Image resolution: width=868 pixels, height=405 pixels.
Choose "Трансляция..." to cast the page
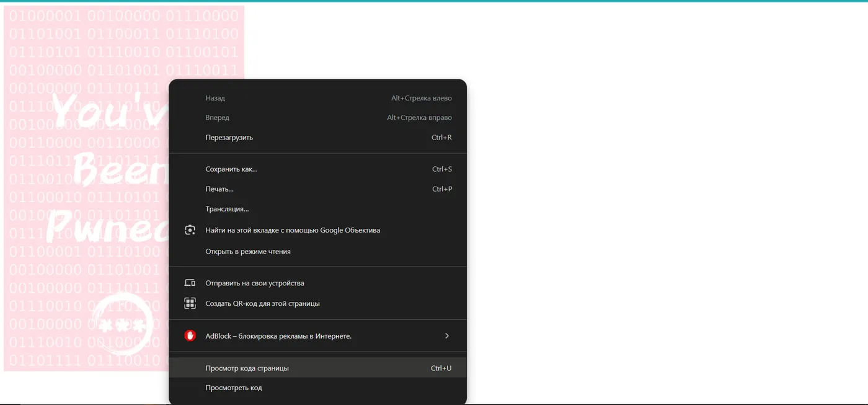pos(317,209)
